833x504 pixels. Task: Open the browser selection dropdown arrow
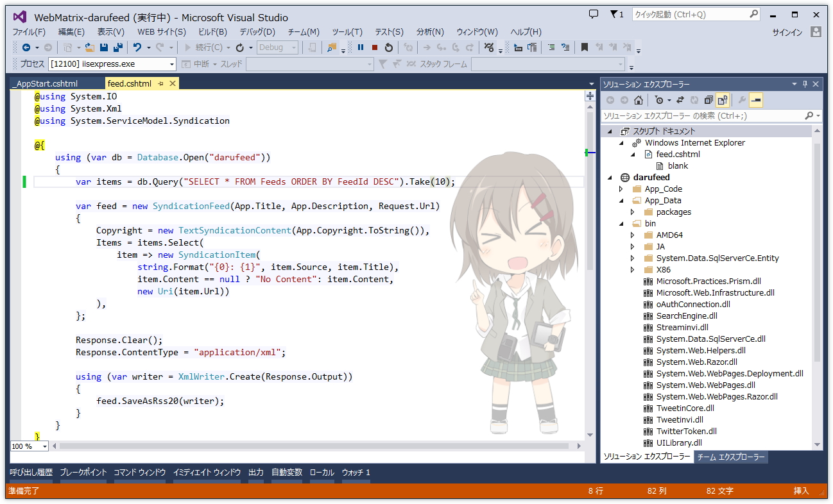pos(250,47)
